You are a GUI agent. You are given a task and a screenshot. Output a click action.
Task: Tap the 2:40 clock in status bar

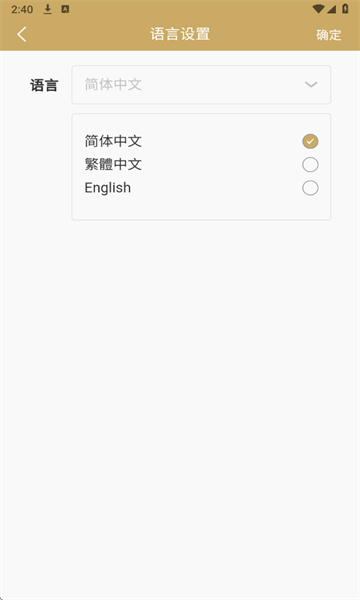click(x=22, y=9)
